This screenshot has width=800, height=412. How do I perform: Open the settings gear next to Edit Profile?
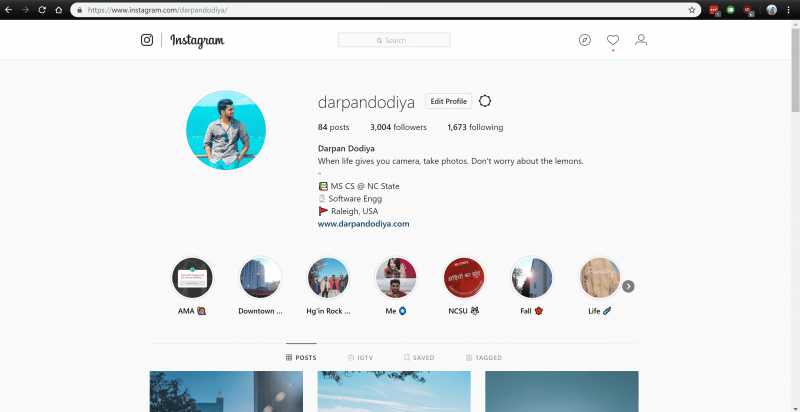485,101
